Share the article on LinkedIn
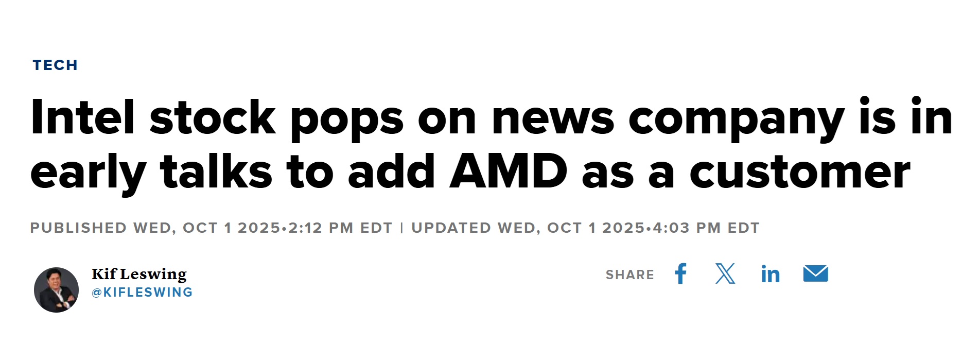 click(x=770, y=275)
